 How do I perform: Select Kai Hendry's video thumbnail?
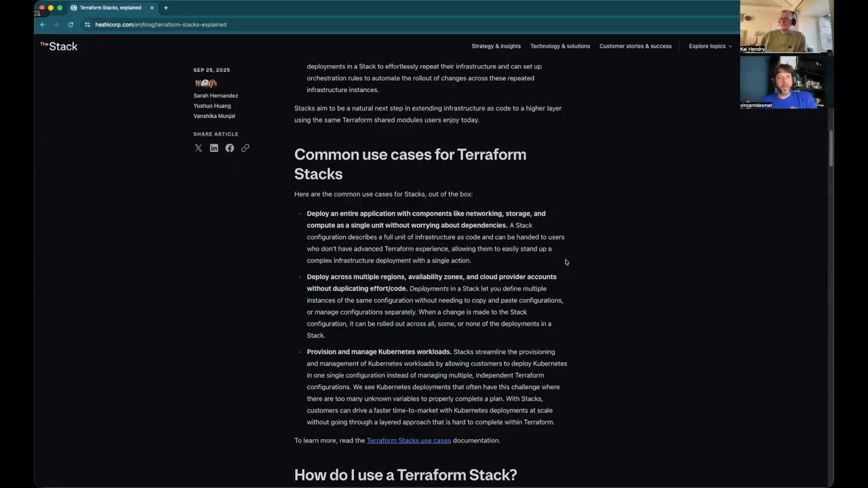coord(785,26)
